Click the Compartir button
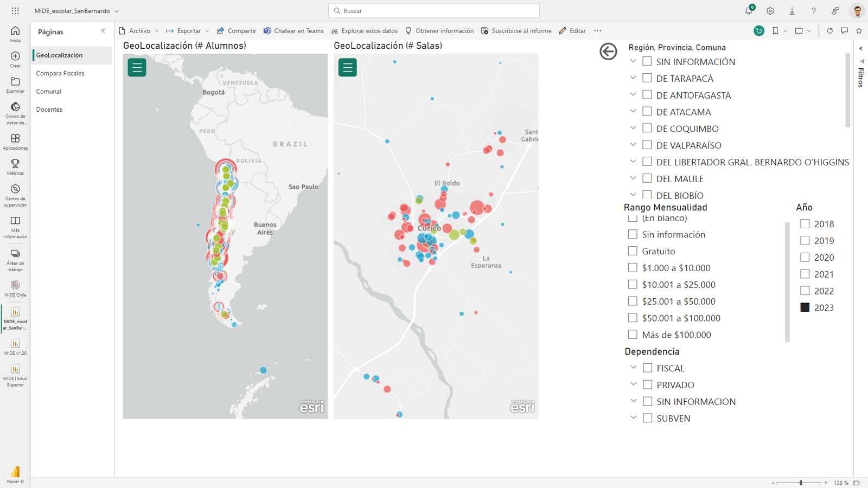The image size is (868, 488). [x=237, y=31]
